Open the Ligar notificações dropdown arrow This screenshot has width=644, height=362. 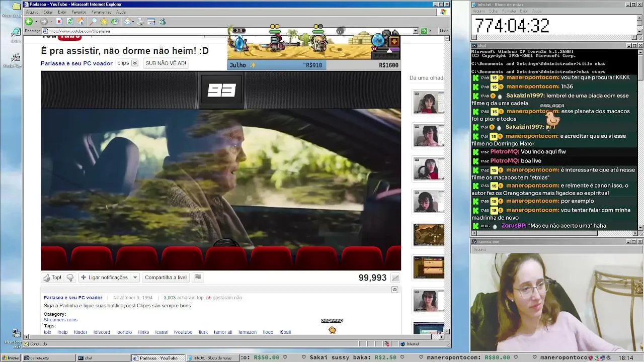point(135,278)
